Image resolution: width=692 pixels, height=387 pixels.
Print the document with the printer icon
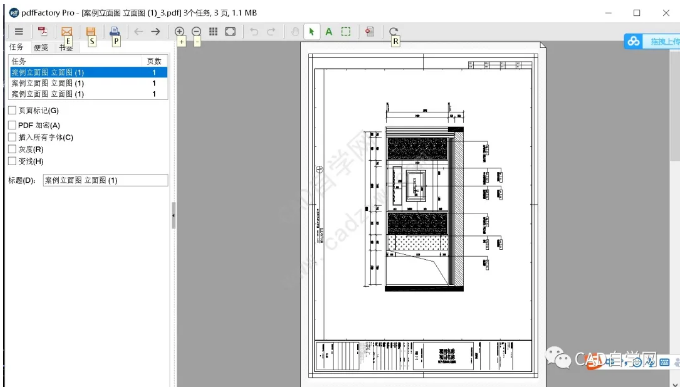[114, 32]
